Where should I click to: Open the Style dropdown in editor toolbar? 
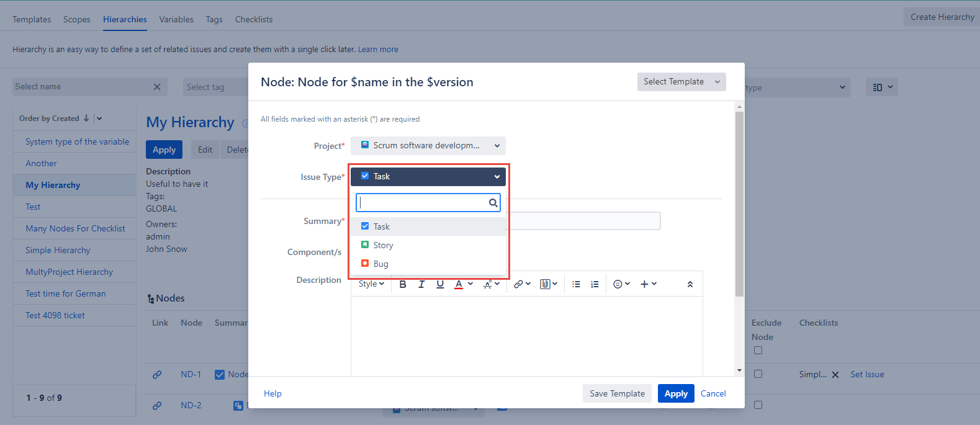pos(371,284)
